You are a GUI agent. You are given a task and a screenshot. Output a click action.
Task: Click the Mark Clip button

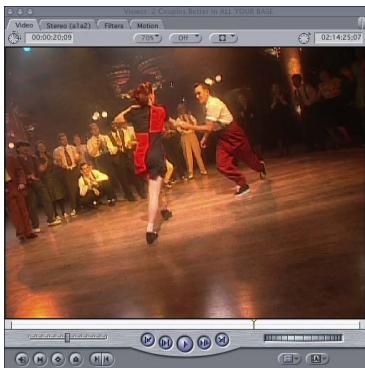pyautogui.click(x=40, y=359)
